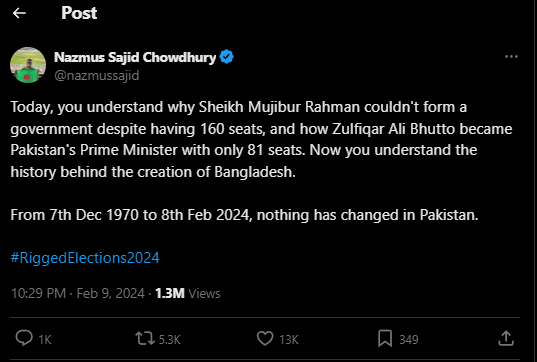
Task: Click the Feb 9, 2024 date
Action: 111,294
